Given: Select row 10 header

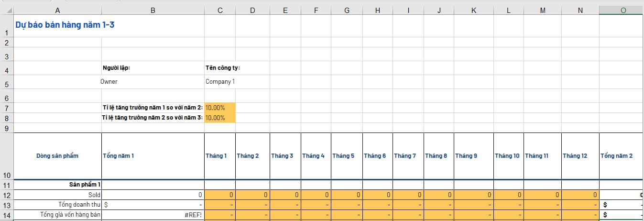Looking at the screenshot, I should pyautogui.click(x=7, y=175).
